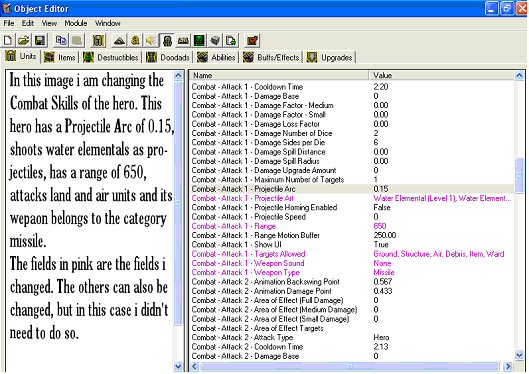529x374 pixels.
Task: Click property list scroll up arrow
Action: (x=520, y=76)
